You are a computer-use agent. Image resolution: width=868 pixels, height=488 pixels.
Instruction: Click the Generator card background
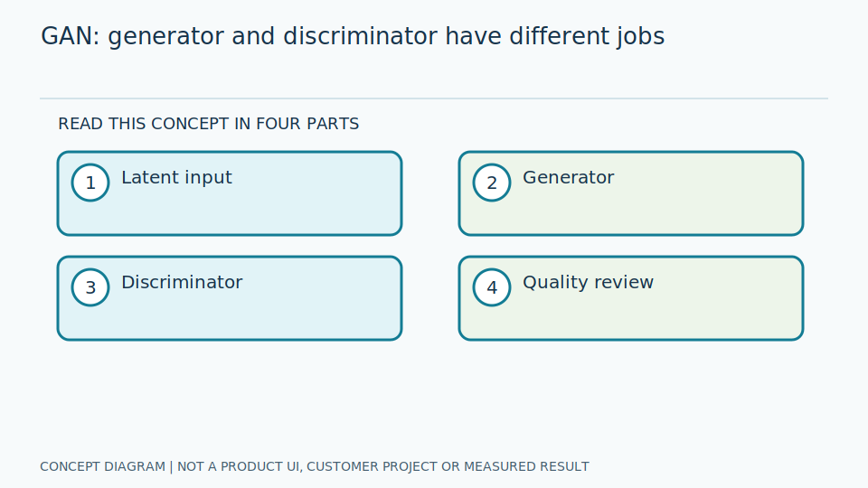pos(631,193)
